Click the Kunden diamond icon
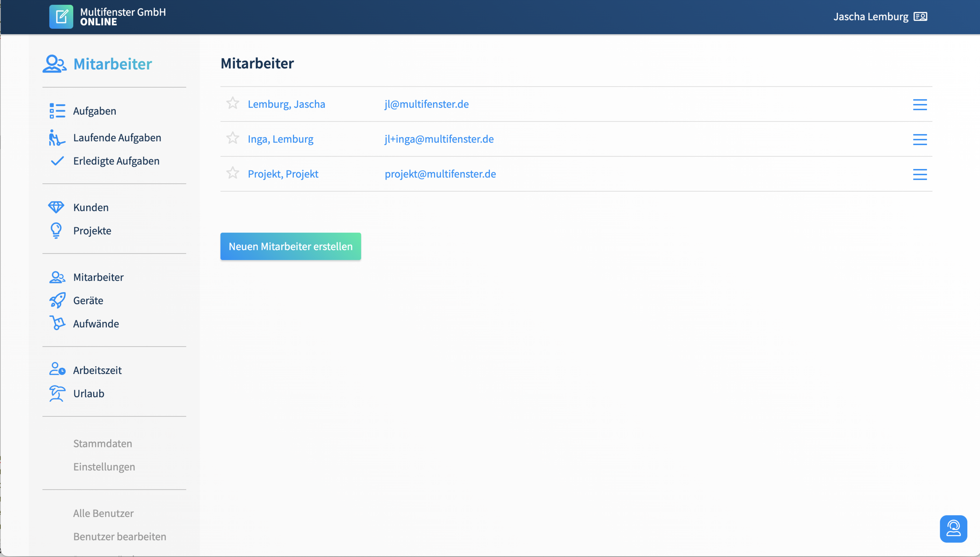 click(56, 207)
